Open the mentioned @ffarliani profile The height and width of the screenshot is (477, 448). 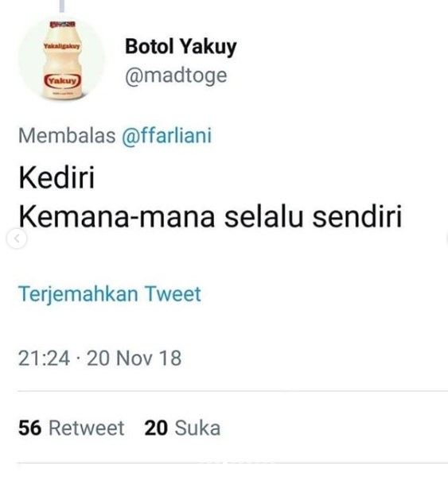(166, 136)
